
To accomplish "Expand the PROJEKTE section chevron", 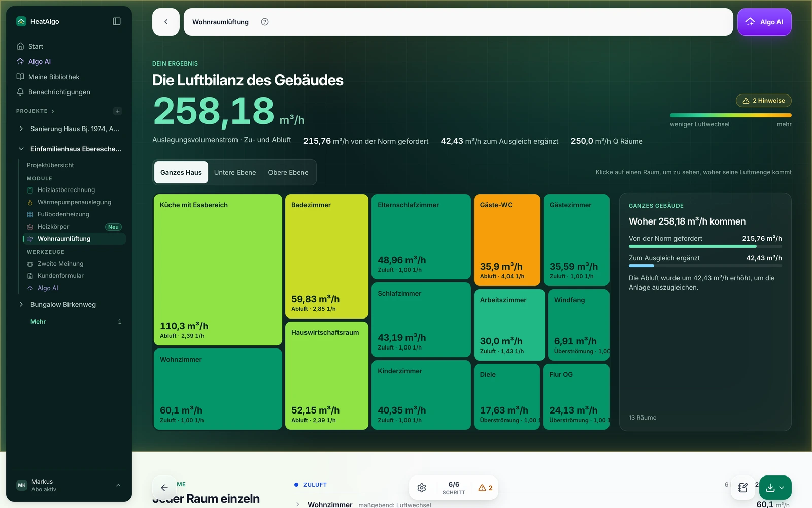I will pos(53,111).
